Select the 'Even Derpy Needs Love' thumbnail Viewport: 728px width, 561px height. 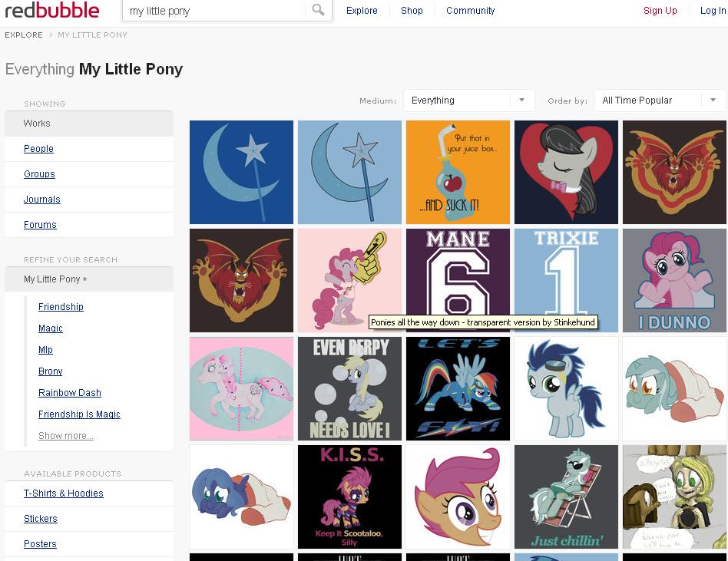coord(349,388)
